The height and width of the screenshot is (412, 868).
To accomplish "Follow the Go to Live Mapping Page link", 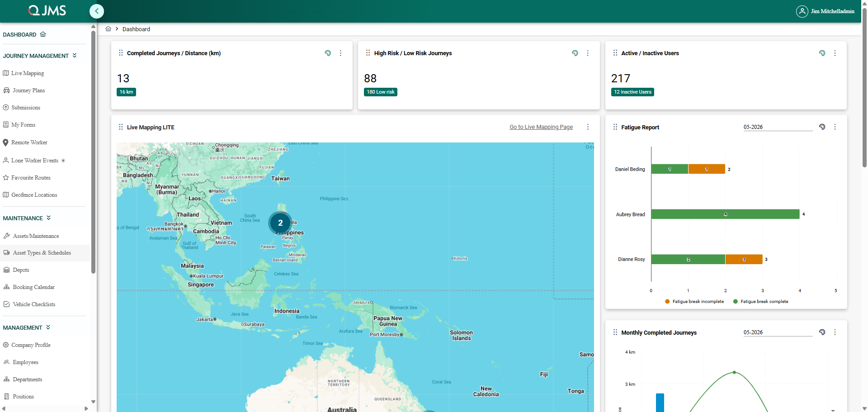I will 541,127.
